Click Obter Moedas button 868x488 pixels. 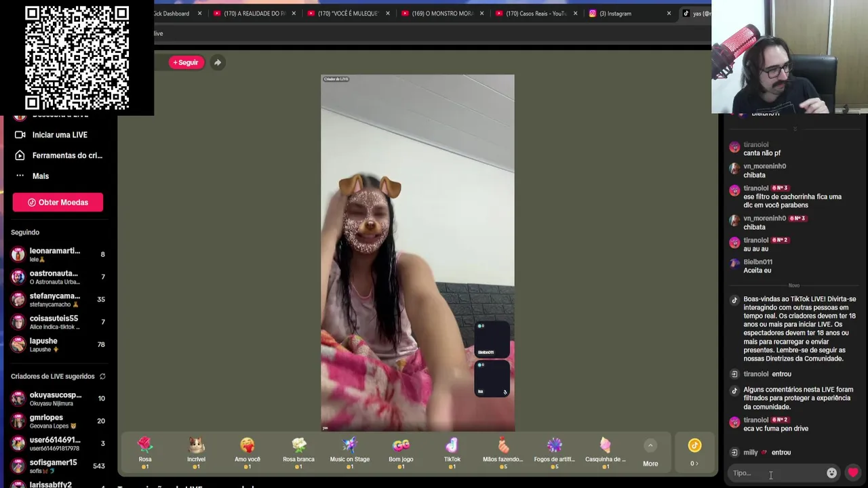[58, 202]
